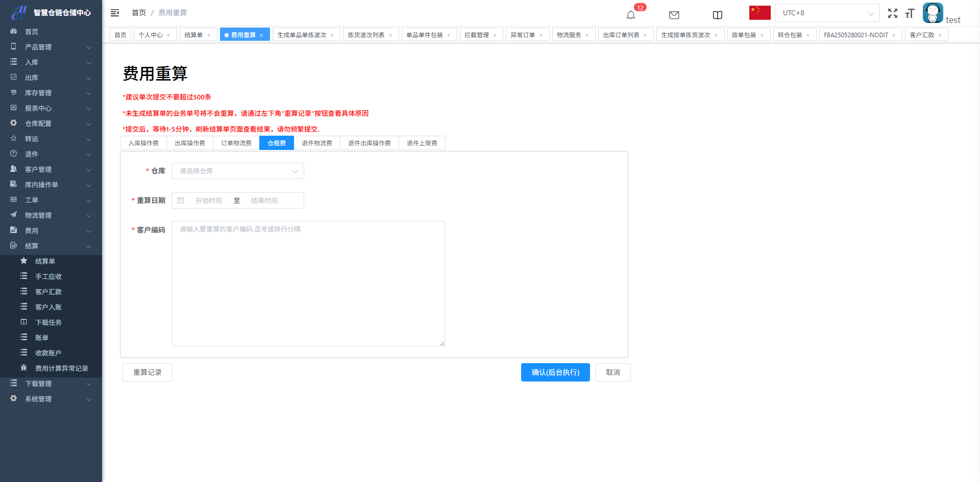The width and height of the screenshot is (980, 482).
Task: Open the UTC+8 timezone dropdown
Action: click(827, 13)
